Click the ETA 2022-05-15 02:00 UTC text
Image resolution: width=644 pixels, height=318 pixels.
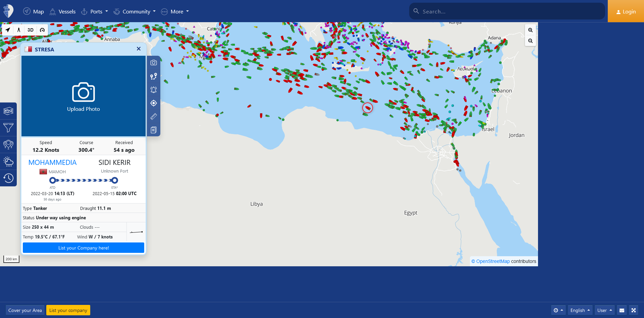115,193
